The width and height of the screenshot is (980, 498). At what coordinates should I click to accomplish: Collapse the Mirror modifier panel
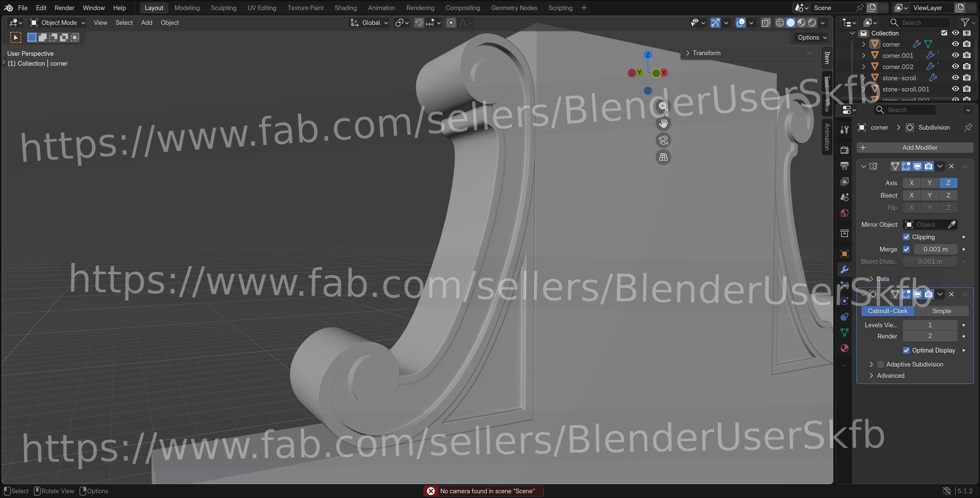tap(864, 166)
